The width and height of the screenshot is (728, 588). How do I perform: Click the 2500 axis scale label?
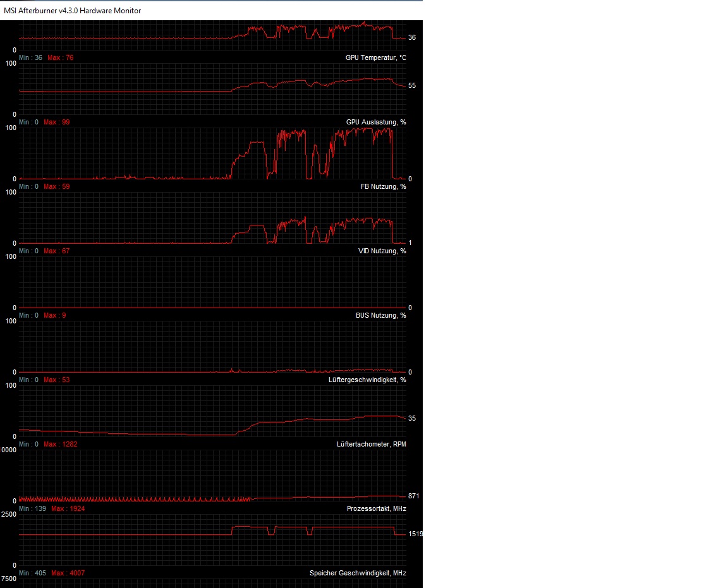point(9,514)
